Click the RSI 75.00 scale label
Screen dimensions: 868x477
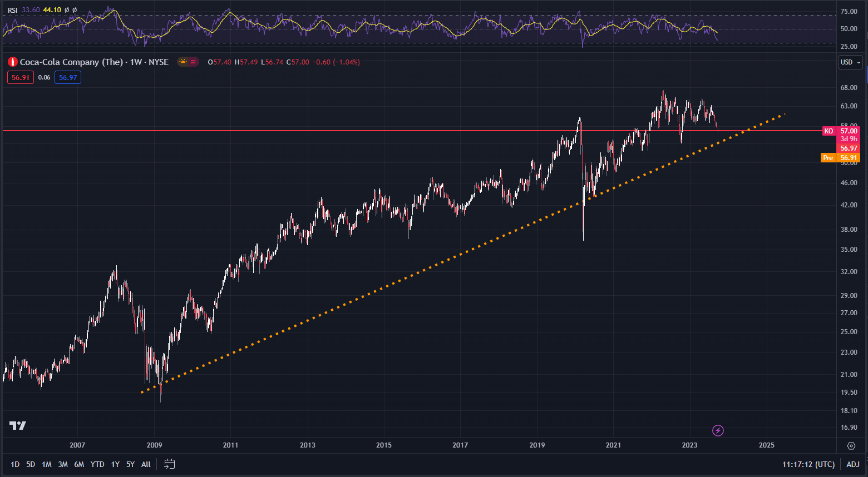pyautogui.click(x=849, y=11)
